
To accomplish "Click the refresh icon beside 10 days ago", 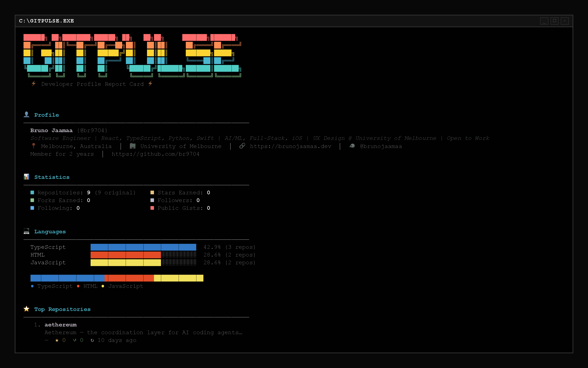I will (92, 340).
